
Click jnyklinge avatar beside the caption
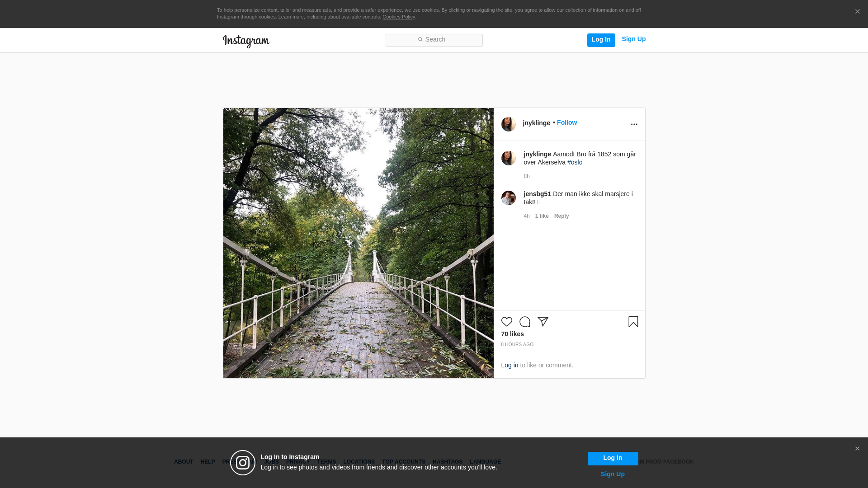[509, 158]
